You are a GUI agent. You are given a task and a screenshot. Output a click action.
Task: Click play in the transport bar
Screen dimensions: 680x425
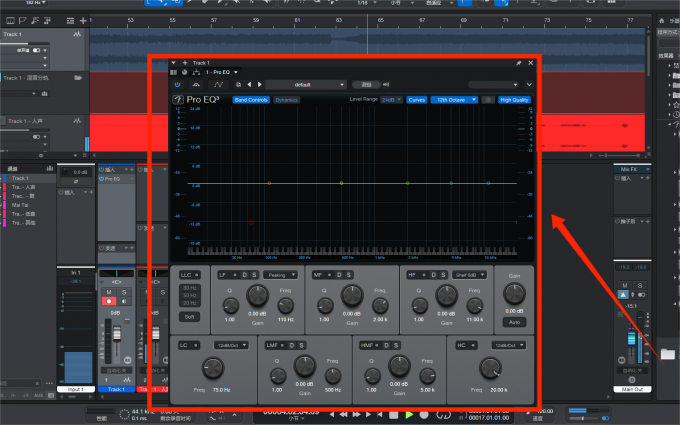pos(409,415)
